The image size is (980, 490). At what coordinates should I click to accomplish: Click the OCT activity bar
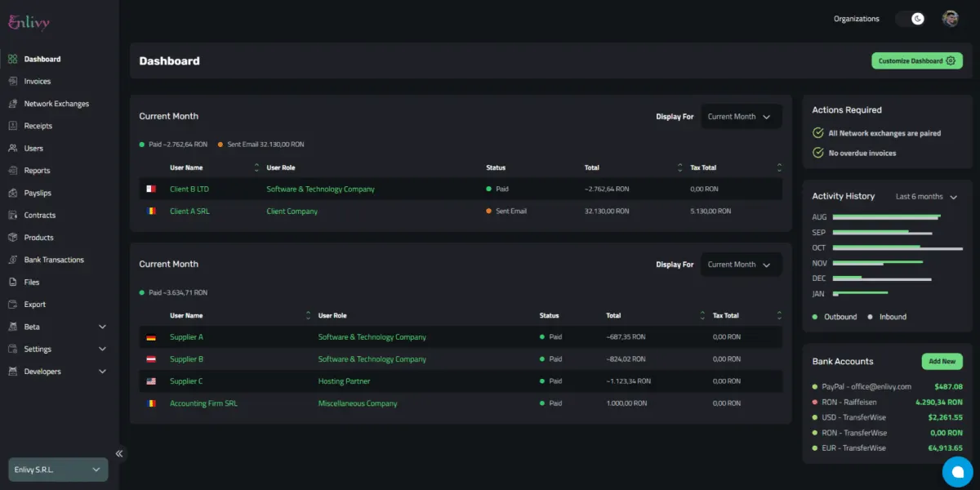tap(898, 247)
